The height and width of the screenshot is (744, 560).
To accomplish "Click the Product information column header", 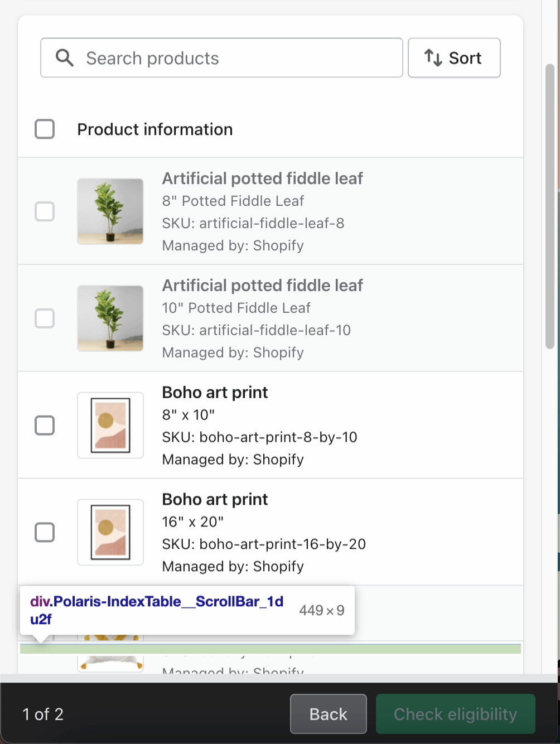I will [x=155, y=129].
